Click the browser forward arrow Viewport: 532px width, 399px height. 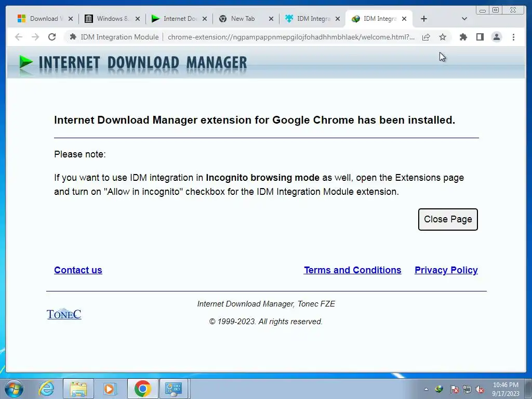pos(35,37)
